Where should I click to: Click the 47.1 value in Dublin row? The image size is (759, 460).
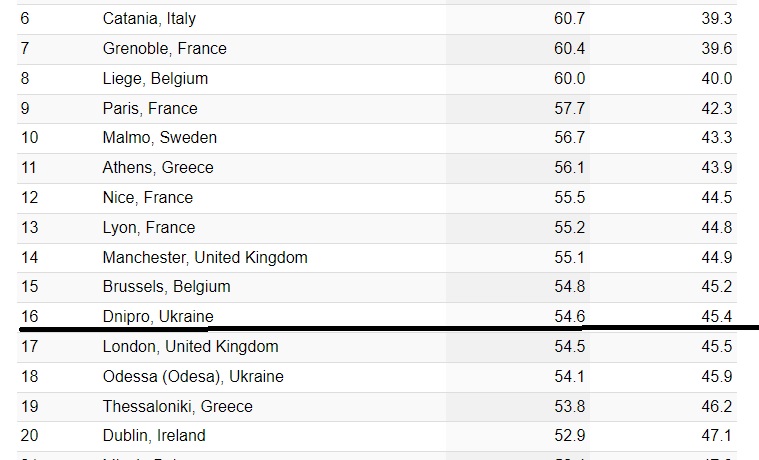click(x=716, y=435)
